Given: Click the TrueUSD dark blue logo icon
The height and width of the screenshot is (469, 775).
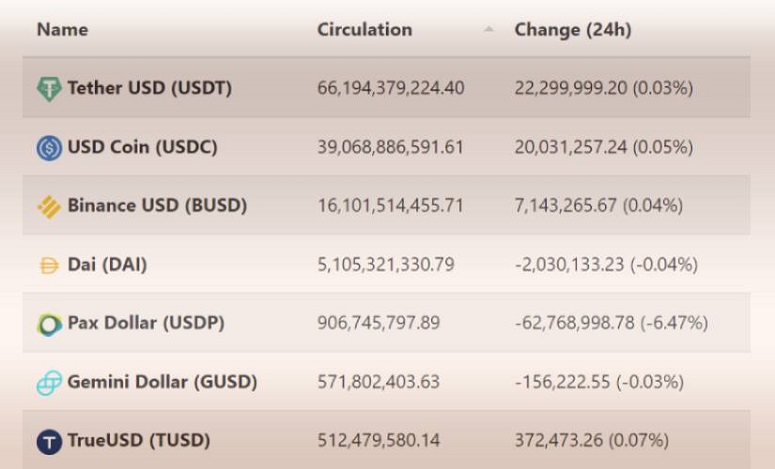Looking at the screenshot, I should [x=49, y=441].
